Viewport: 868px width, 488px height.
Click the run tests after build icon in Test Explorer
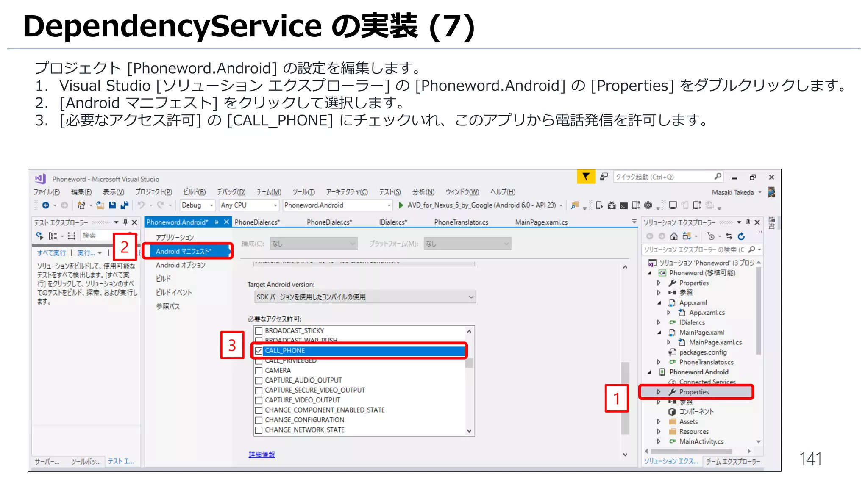point(39,236)
